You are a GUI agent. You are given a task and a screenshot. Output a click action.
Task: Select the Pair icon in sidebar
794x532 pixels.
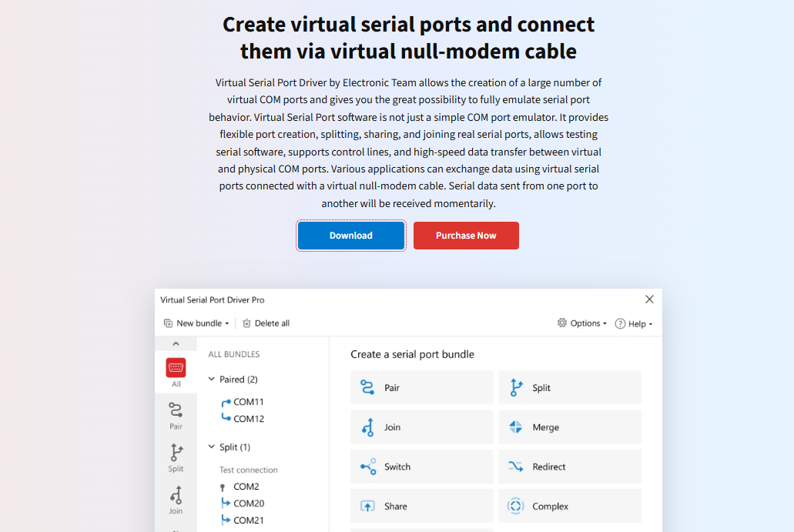(x=176, y=410)
